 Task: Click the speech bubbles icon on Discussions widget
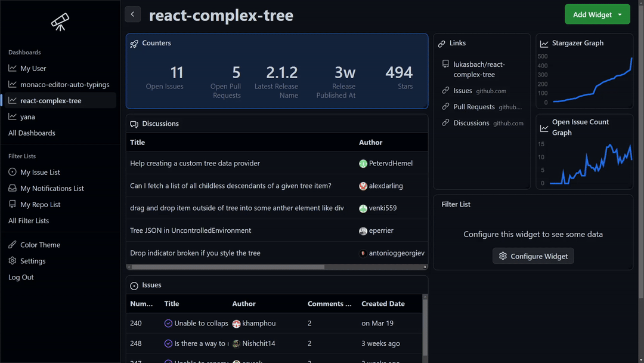tap(134, 124)
